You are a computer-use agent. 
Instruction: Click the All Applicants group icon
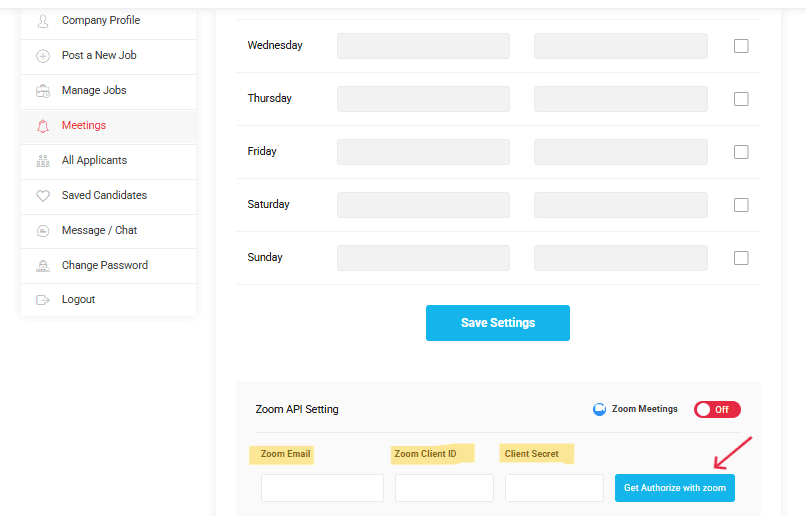click(43, 161)
